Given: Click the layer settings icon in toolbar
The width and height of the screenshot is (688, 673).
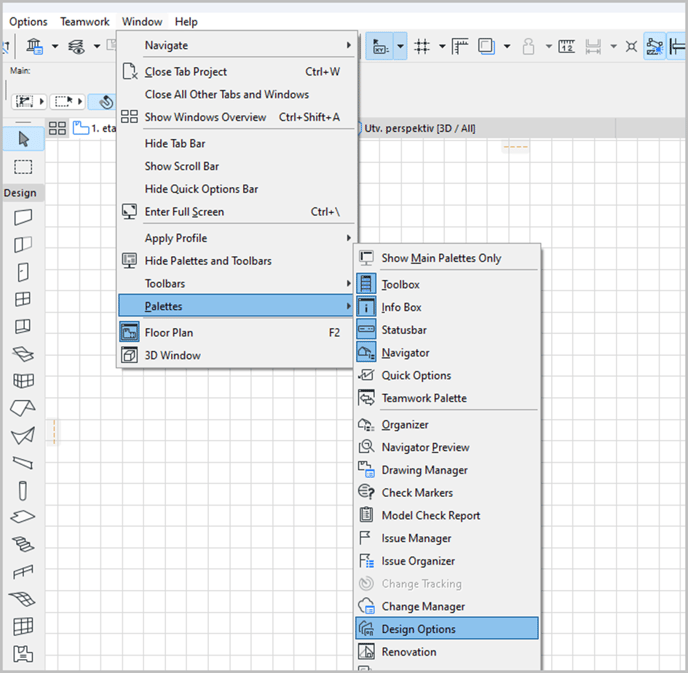Looking at the screenshot, I should (76, 46).
